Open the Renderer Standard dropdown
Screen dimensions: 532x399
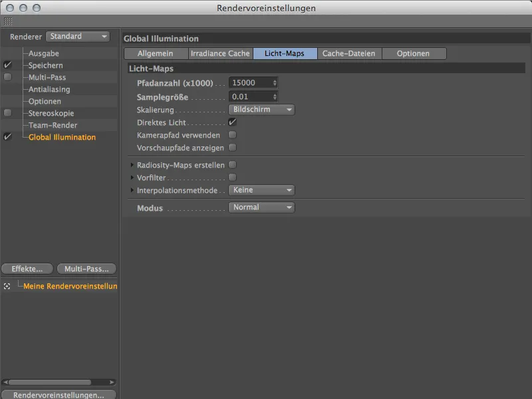(78, 37)
